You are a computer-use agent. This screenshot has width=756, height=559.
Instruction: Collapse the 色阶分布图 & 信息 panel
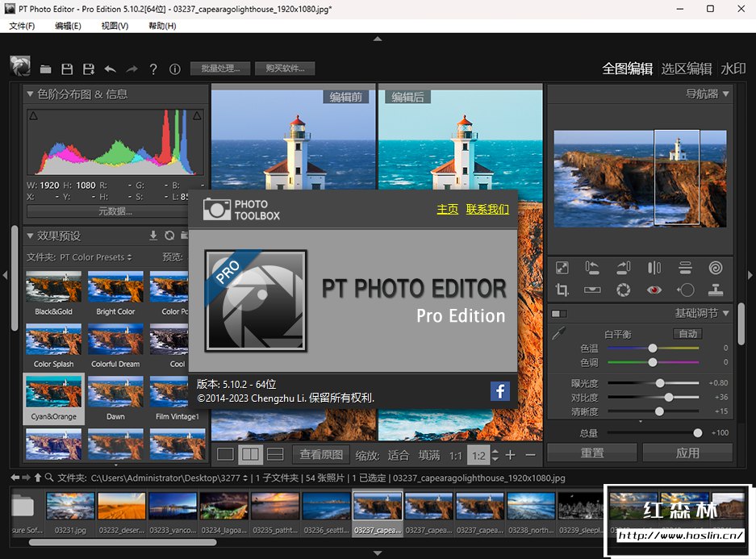coord(31,94)
